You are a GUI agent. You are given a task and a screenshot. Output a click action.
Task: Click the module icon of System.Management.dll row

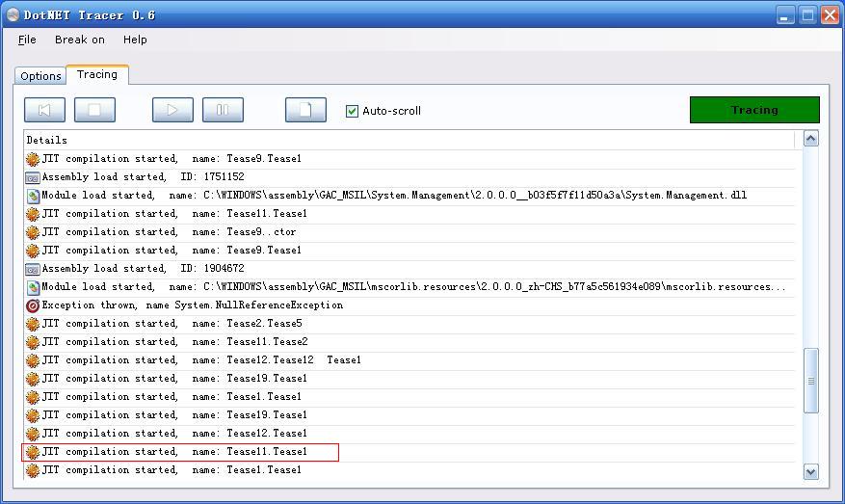tap(33, 196)
